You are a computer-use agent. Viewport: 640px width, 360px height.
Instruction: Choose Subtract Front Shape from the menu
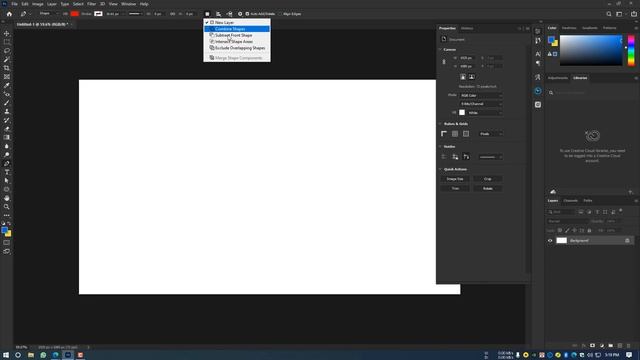[237, 35]
